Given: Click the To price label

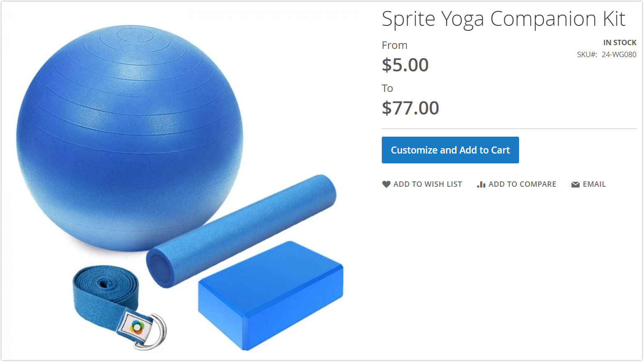Looking at the screenshot, I should pyautogui.click(x=387, y=88).
